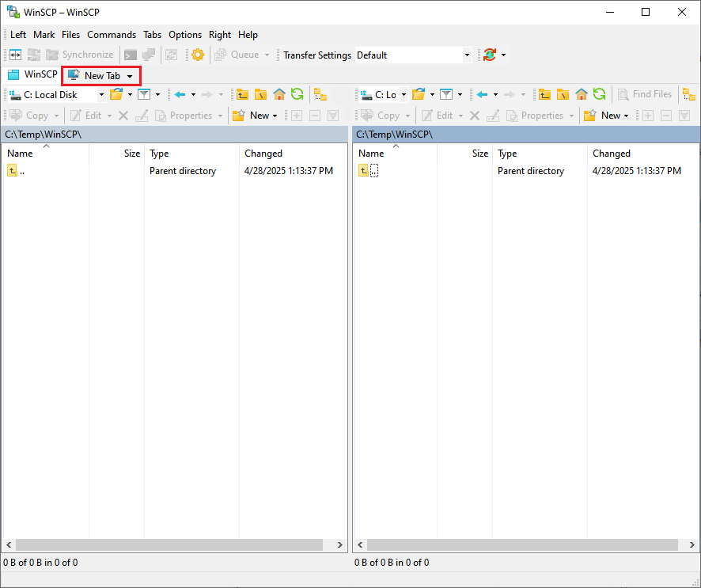Open directory browser icon in right panel
Screen dimensions: 701x588
tap(419, 94)
